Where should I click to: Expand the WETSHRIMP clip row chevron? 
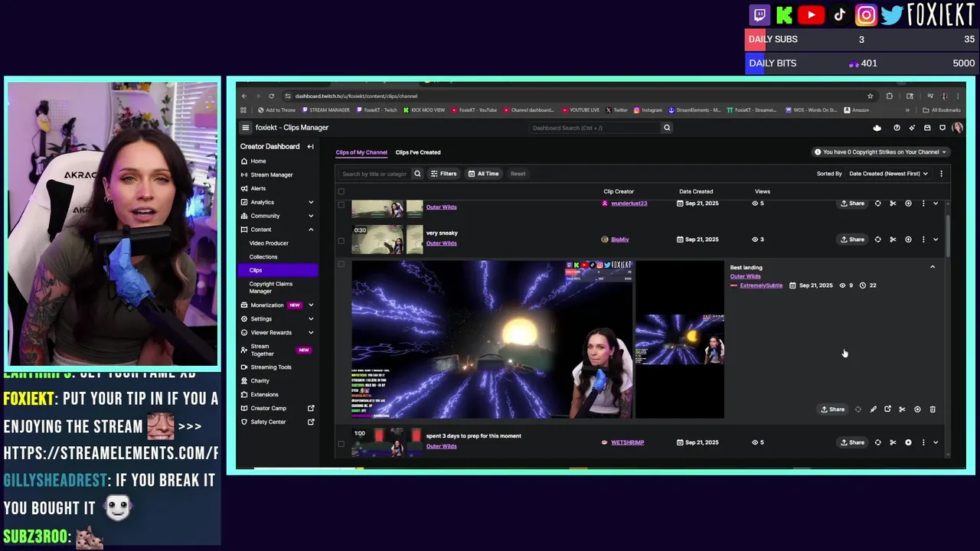(x=936, y=442)
